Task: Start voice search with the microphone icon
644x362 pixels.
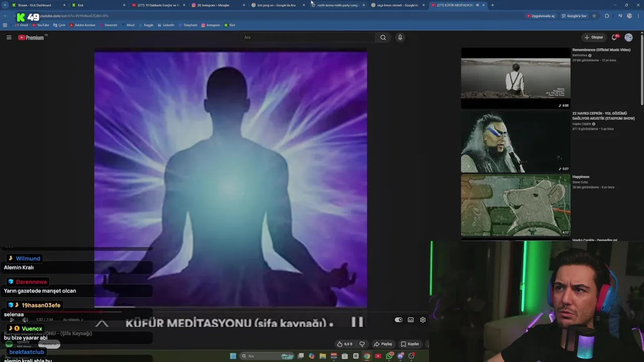Action: click(x=400, y=37)
